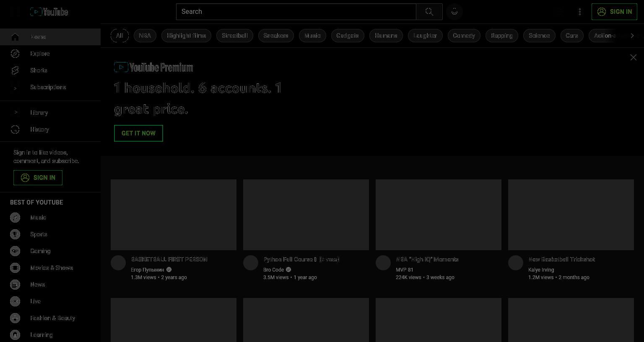Select the Streetball filter chip
The height and width of the screenshot is (342, 644).
point(235,36)
